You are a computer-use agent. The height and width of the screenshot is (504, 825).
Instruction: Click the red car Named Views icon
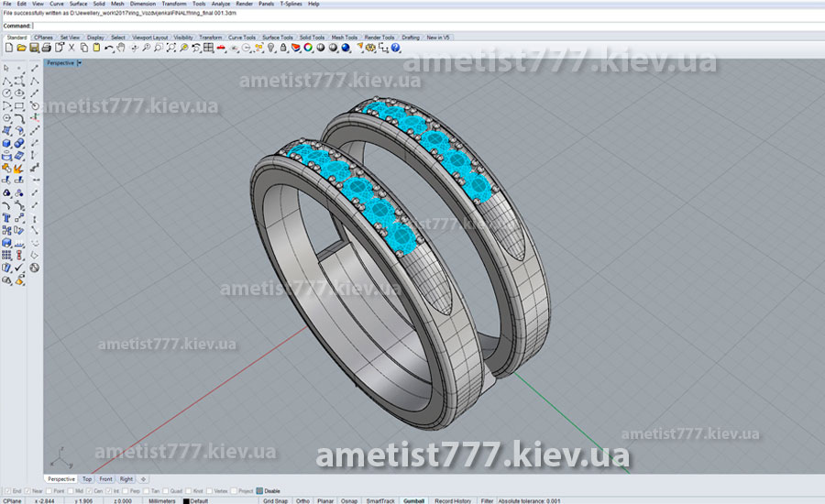pyautogui.click(x=221, y=48)
